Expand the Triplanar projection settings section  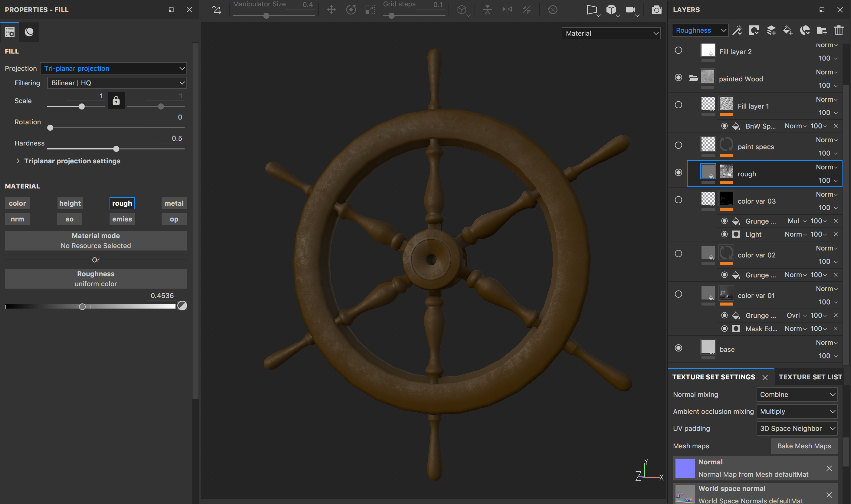pyautogui.click(x=72, y=161)
